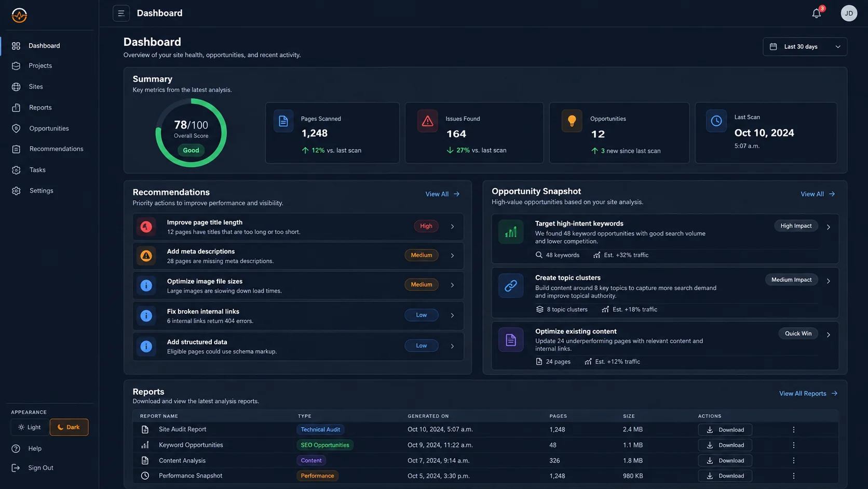Click the orange warning icon for Add meta descriptions
The height and width of the screenshot is (489, 868).
coord(146,256)
